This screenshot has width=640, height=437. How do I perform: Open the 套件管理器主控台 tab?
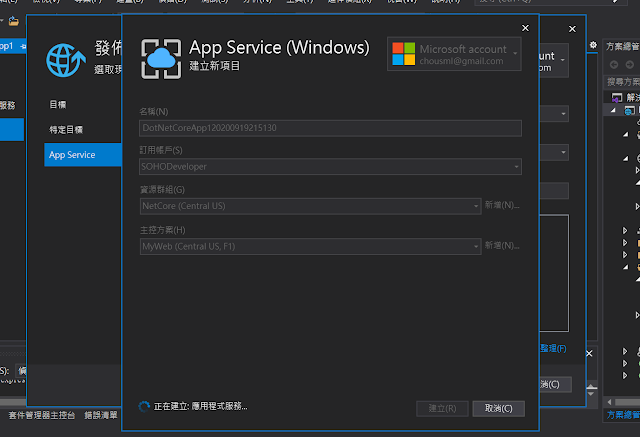click(x=42, y=415)
